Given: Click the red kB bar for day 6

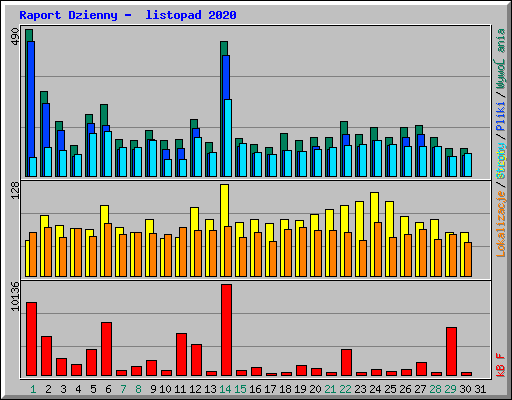Looking at the screenshot, I should [106, 349].
